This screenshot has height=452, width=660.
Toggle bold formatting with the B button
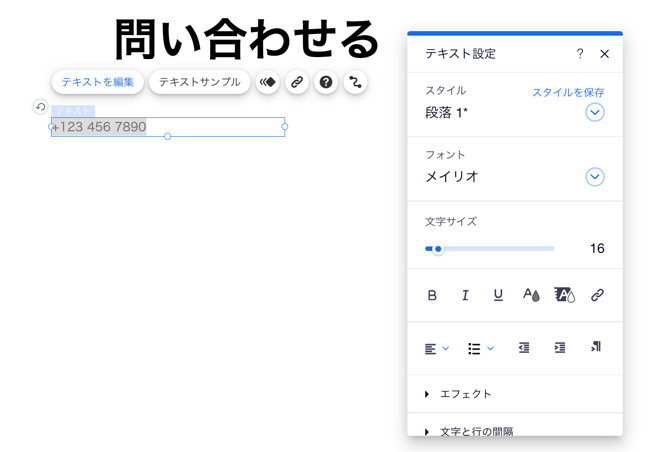pos(432,295)
